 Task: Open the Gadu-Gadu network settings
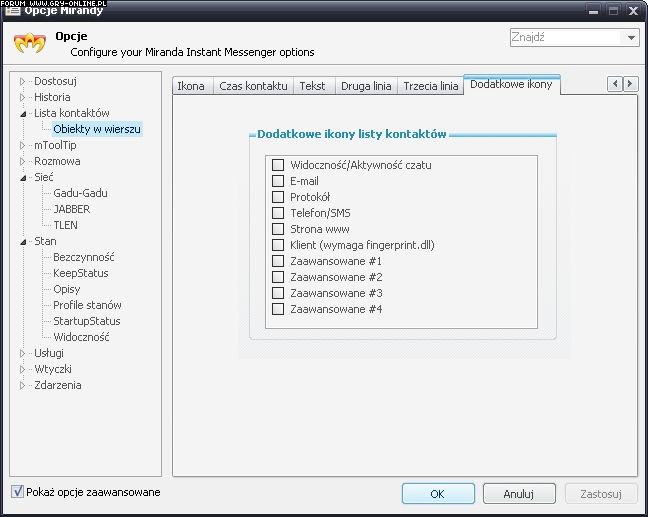(x=80, y=193)
